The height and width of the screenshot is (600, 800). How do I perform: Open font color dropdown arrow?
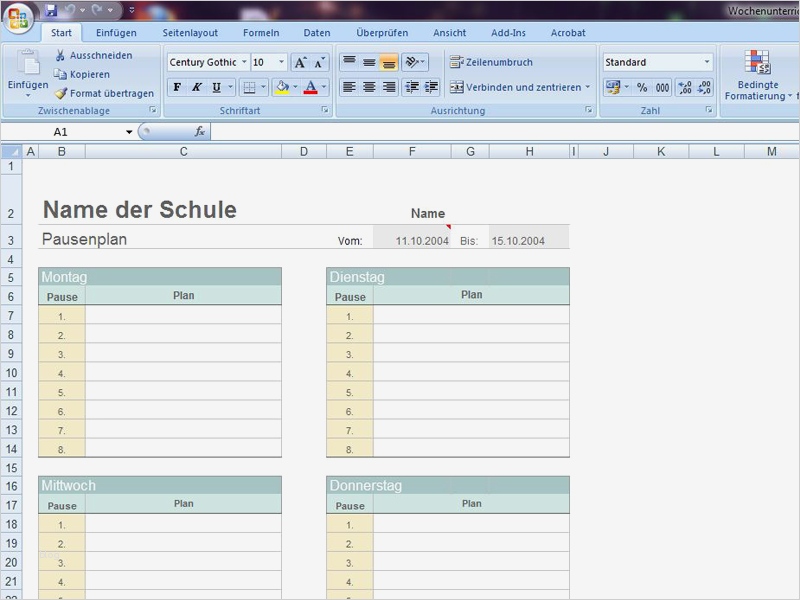pos(323,87)
